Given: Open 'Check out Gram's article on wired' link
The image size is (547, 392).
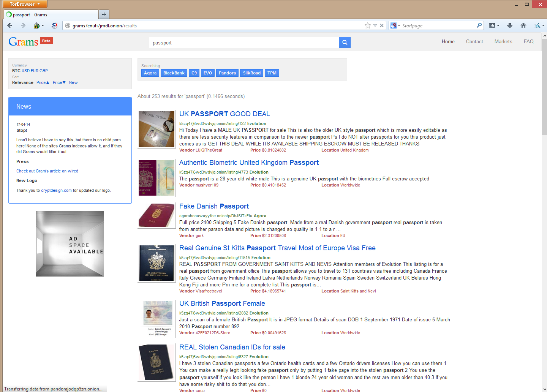Looking at the screenshot, I should (47, 171).
